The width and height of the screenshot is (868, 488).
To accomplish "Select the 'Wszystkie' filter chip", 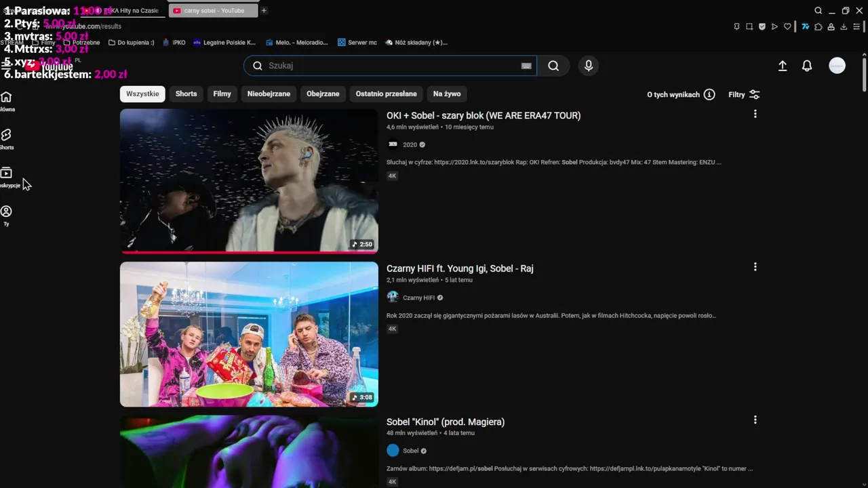I will pos(142,94).
